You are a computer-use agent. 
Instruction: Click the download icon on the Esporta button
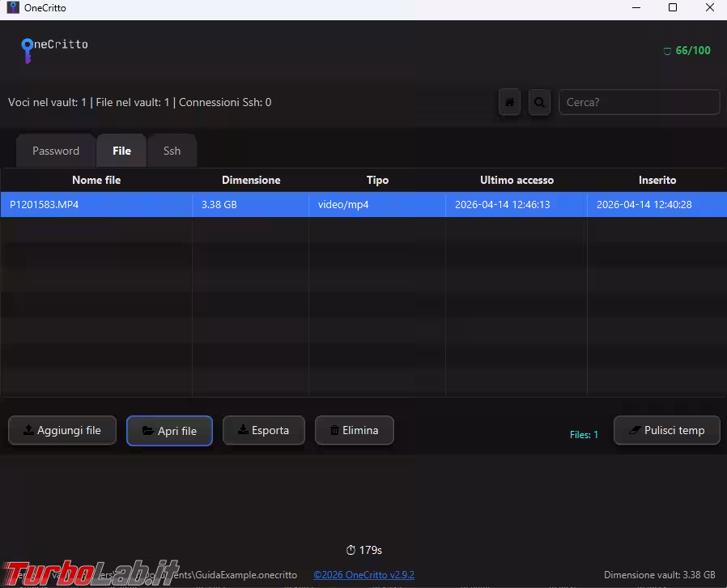(x=245, y=430)
